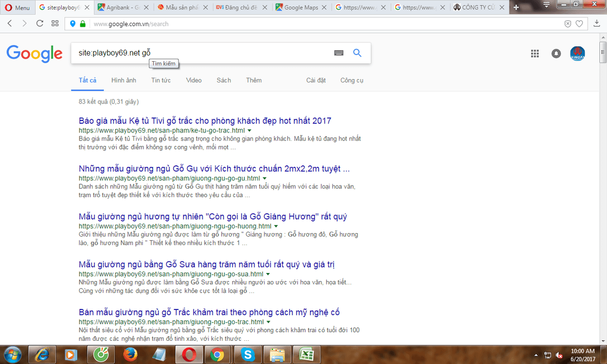Click the ad blocker shield icon
607x364 pixels.
pyautogui.click(x=568, y=24)
